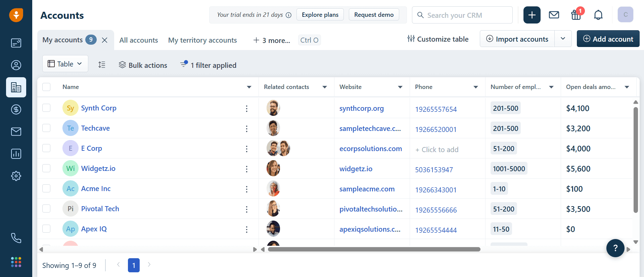Click the Add account button
This screenshot has height=277, width=644.
608,39
